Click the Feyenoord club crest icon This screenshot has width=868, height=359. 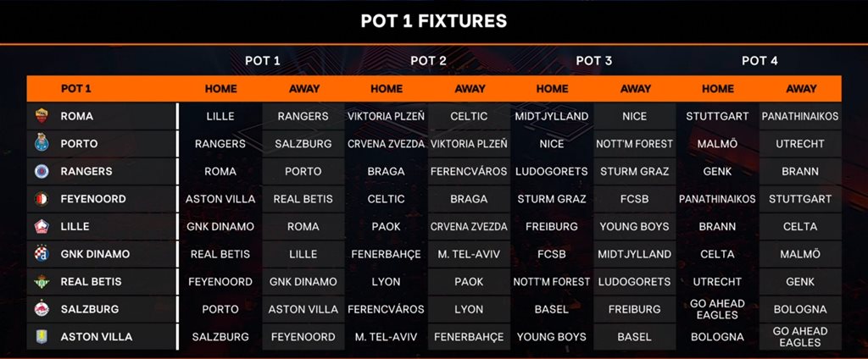(x=42, y=199)
